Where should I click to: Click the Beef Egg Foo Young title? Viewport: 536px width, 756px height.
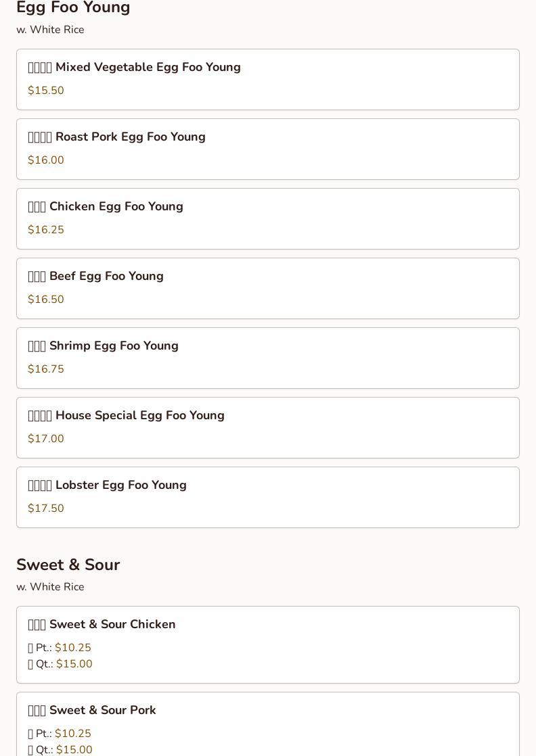pyautogui.click(x=106, y=276)
